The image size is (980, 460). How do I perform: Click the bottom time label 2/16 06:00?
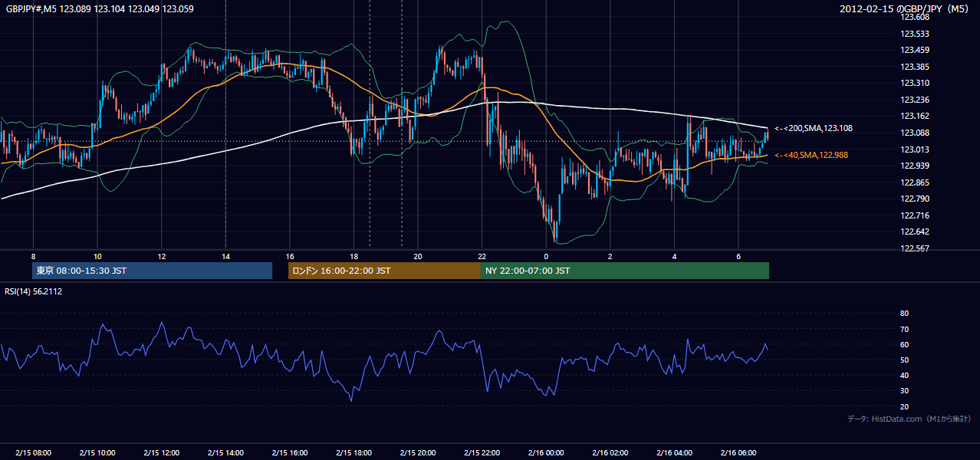pyautogui.click(x=738, y=452)
